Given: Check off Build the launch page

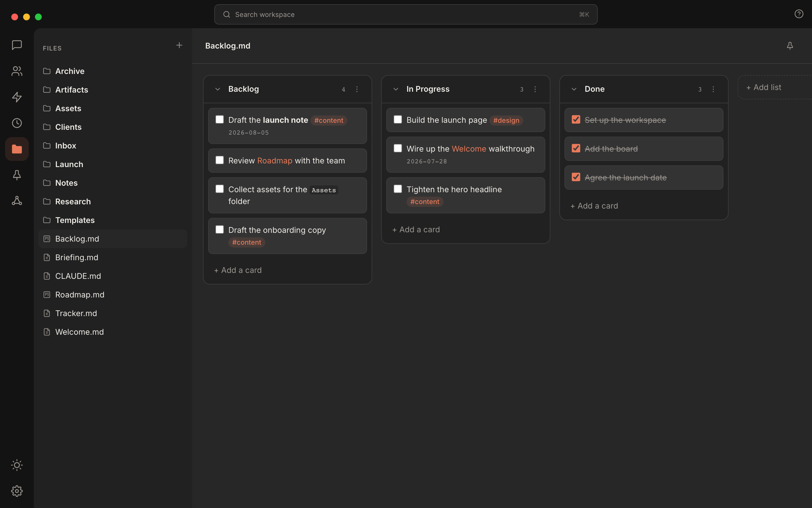Looking at the screenshot, I should pos(398,120).
